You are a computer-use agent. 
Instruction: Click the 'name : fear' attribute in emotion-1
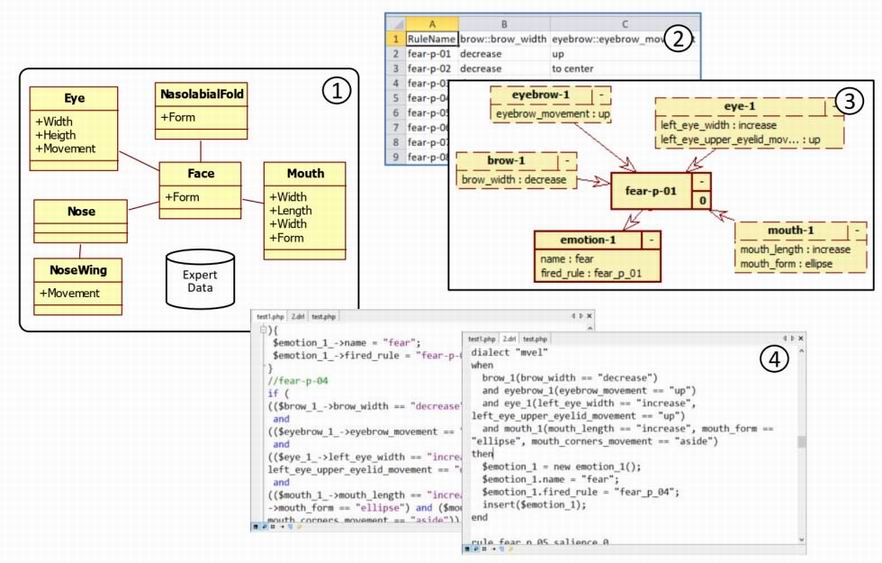567,259
